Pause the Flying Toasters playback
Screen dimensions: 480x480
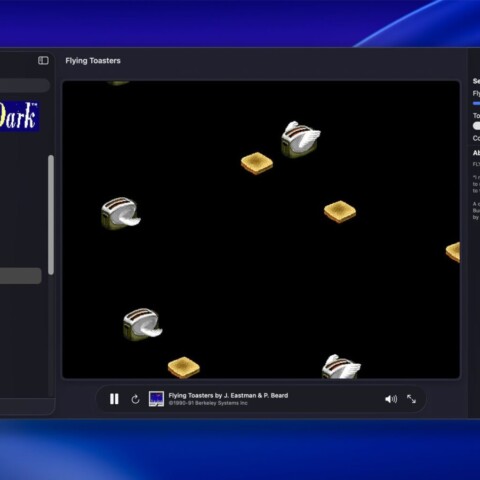coord(114,399)
